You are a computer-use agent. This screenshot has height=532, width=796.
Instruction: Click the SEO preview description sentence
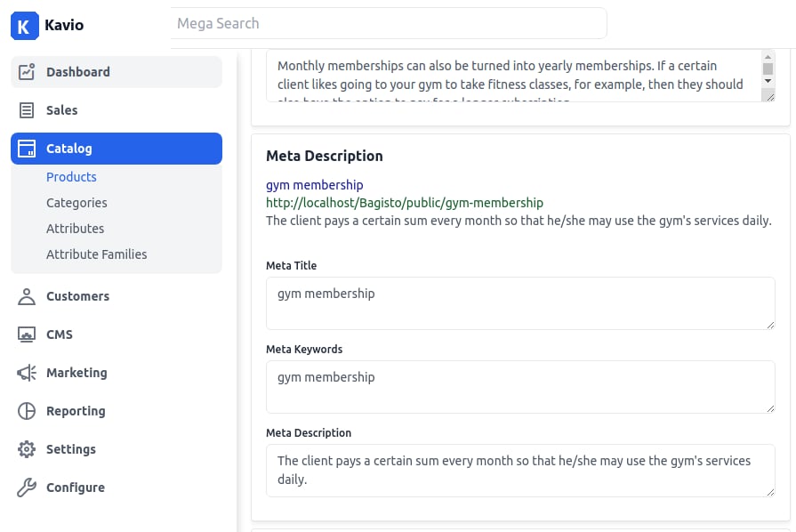519,221
